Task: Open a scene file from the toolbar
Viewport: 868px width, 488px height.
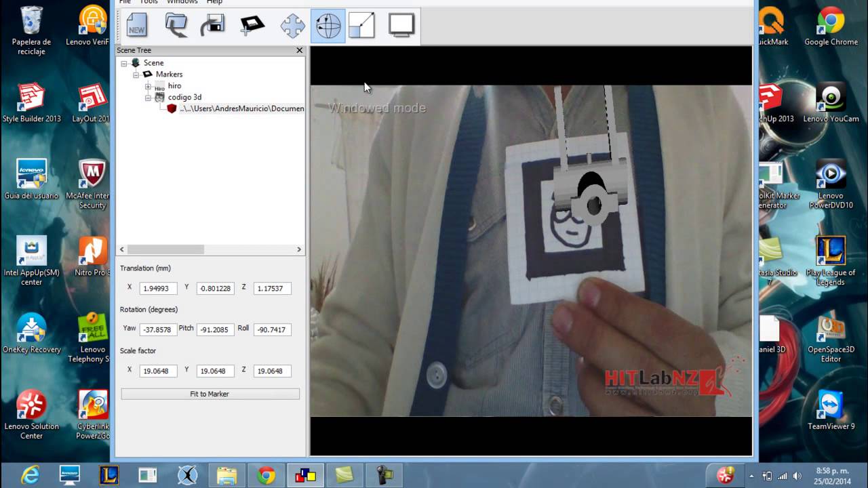Action: [176, 26]
